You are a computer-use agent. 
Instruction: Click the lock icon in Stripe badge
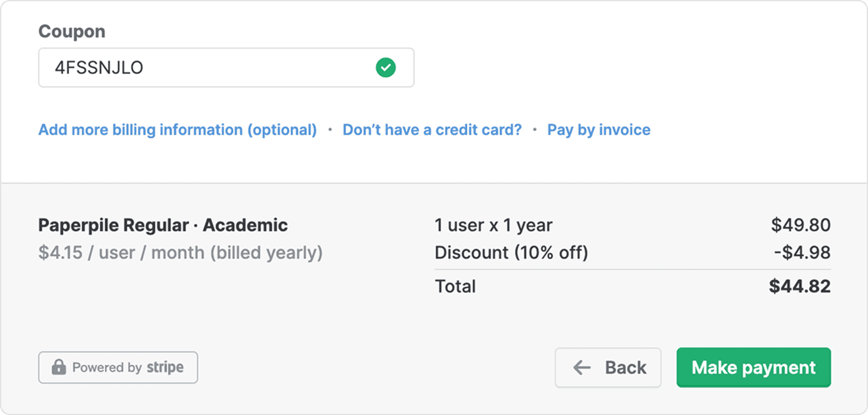coord(59,367)
